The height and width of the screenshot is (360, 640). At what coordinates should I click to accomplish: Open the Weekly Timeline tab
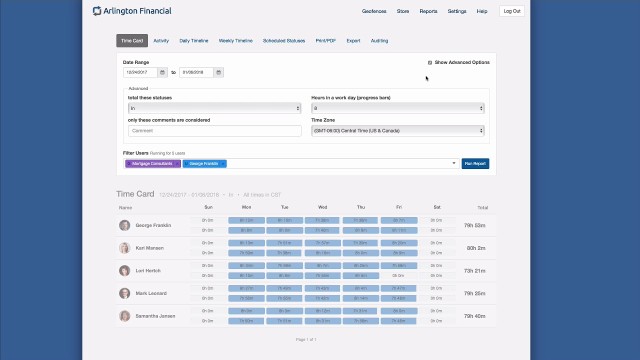coord(236,41)
